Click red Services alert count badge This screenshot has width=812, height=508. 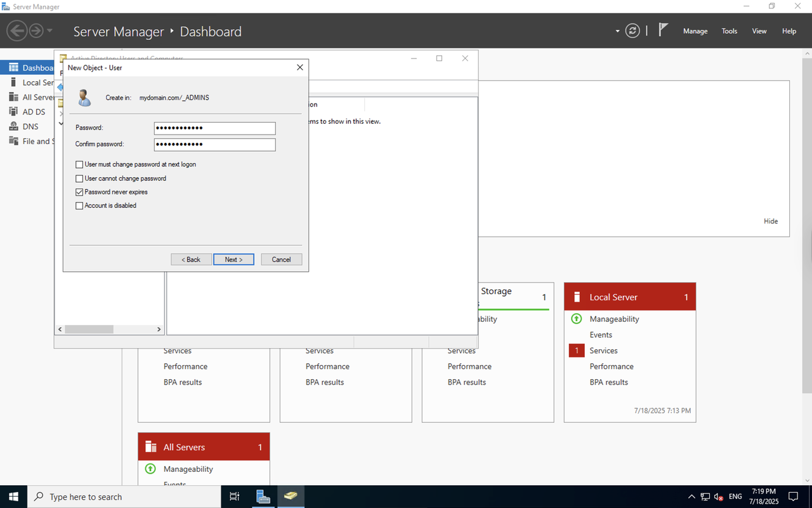pyautogui.click(x=577, y=351)
